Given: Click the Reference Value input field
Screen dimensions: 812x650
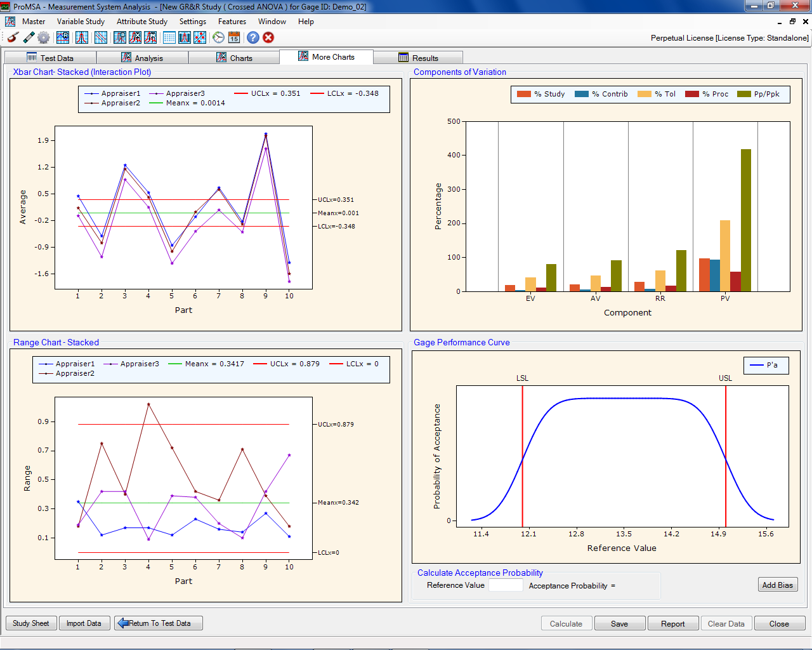Looking at the screenshot, I should 506,585.
